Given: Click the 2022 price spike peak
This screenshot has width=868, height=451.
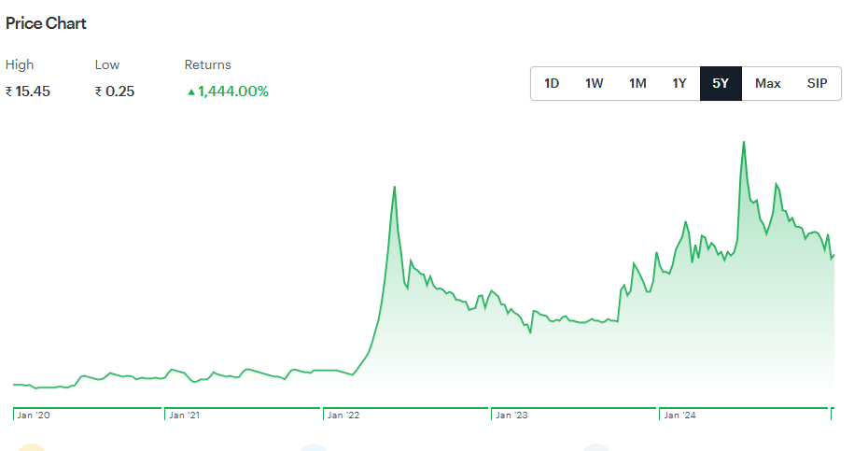Looking at the screenshot, I should click(395, 187).
